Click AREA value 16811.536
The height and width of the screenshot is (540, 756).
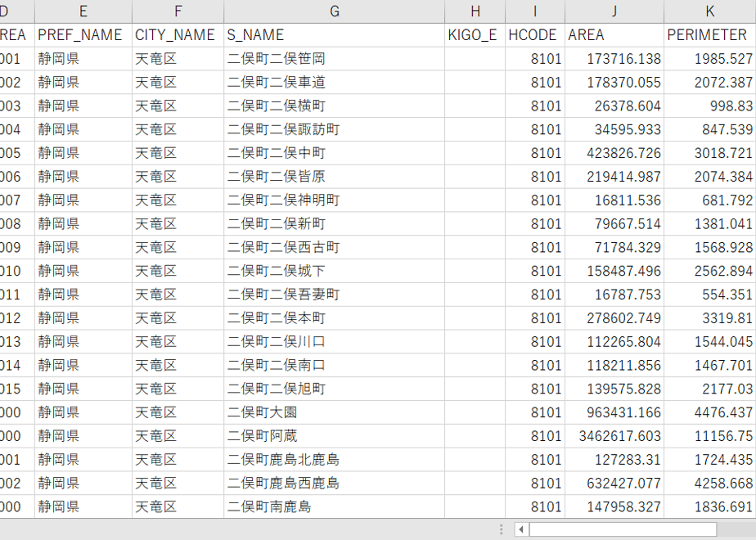tap(614, 200)
